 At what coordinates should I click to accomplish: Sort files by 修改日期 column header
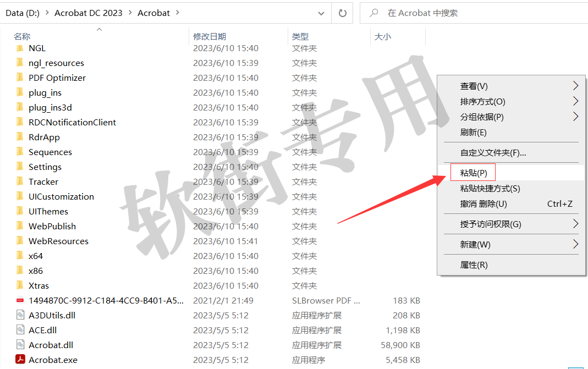click(210, 36)
